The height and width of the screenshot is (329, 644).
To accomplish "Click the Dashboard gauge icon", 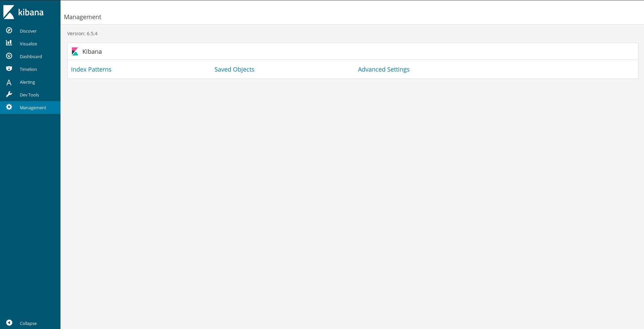I will tap(9, 56).
